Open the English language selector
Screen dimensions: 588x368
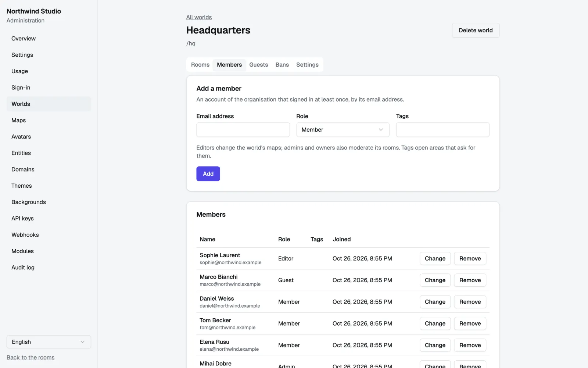pyautogui.click(x=49, y=342)
